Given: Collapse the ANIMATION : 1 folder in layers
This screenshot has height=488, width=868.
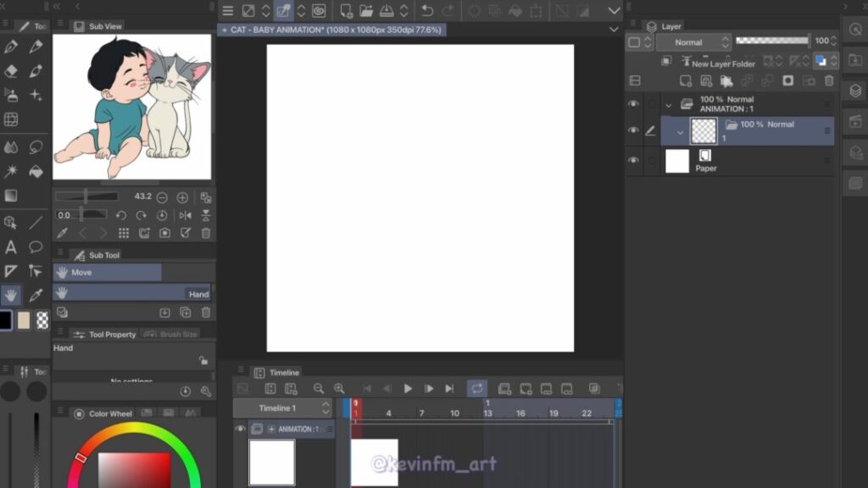Looking at the screenshot, I should tap(668, 105).
